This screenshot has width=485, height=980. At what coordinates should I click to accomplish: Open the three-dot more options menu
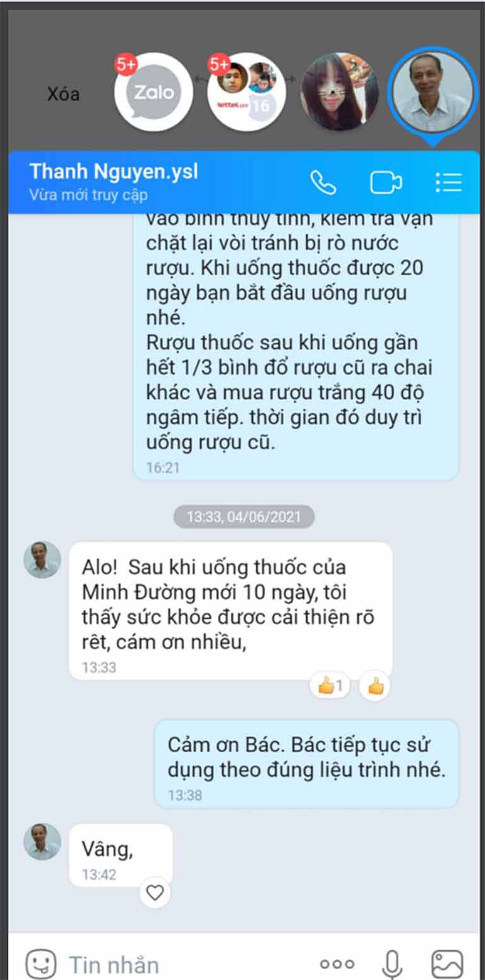pos(337,964)
